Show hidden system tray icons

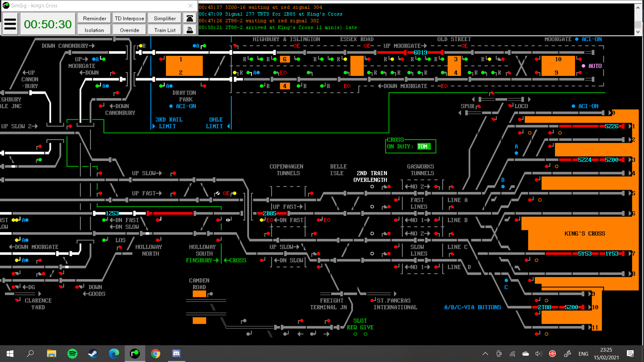(485, 354)
